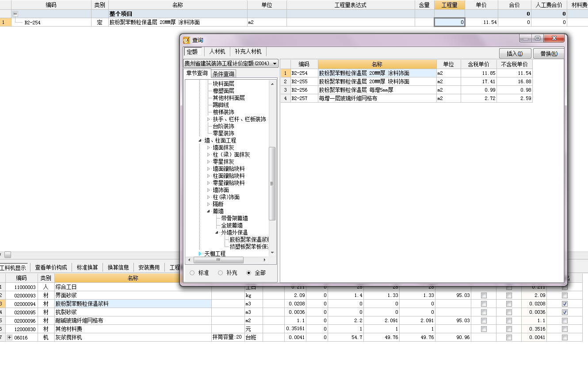Select the 台阶装饰 tree item
588x366 pixels.
coord(223,126)
